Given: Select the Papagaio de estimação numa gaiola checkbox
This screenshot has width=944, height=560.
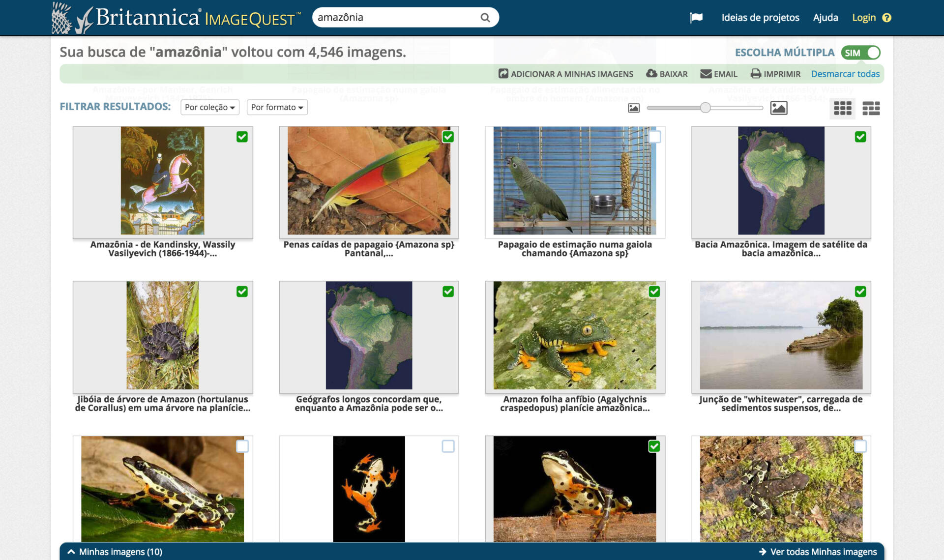Looking at the screenshot, I should click(x=654, y=137).
